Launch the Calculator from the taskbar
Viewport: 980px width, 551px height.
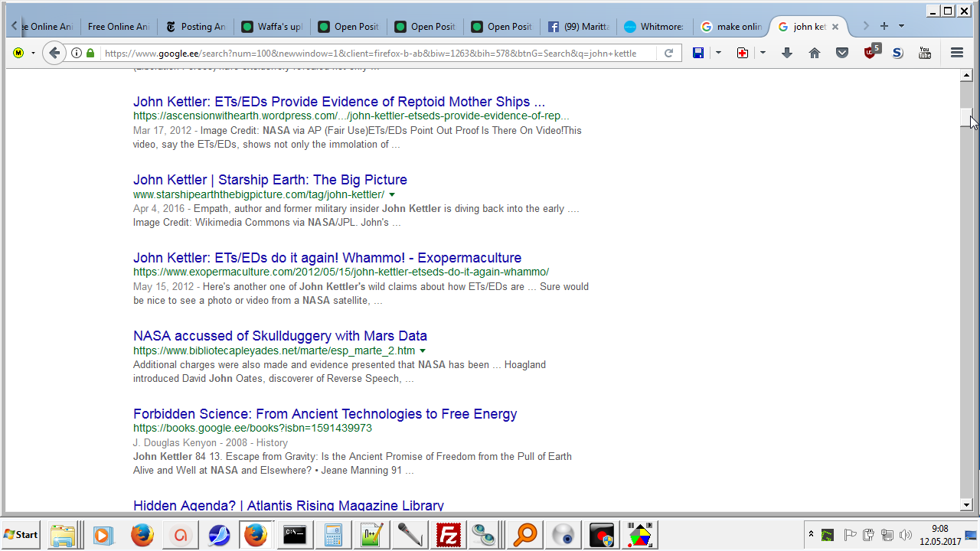tap(333, 534)
